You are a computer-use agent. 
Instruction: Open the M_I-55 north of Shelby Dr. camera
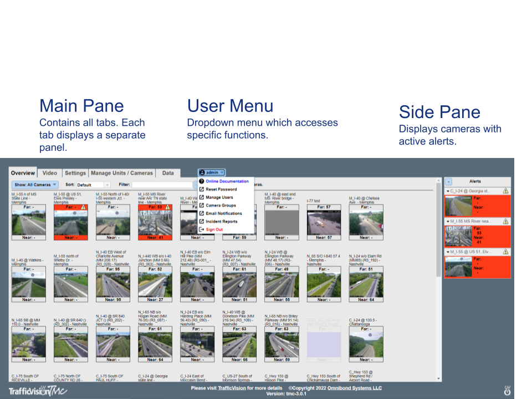tap(70, 284)
